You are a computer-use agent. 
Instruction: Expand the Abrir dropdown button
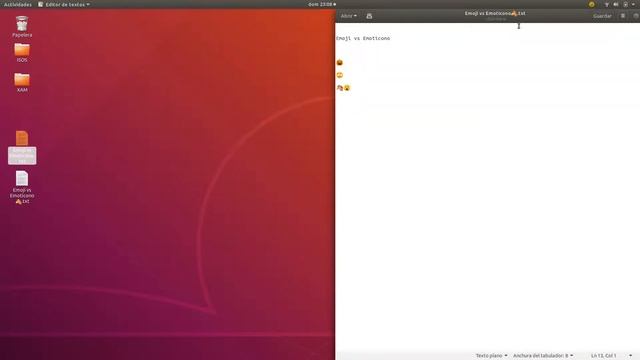pos(349,16)
